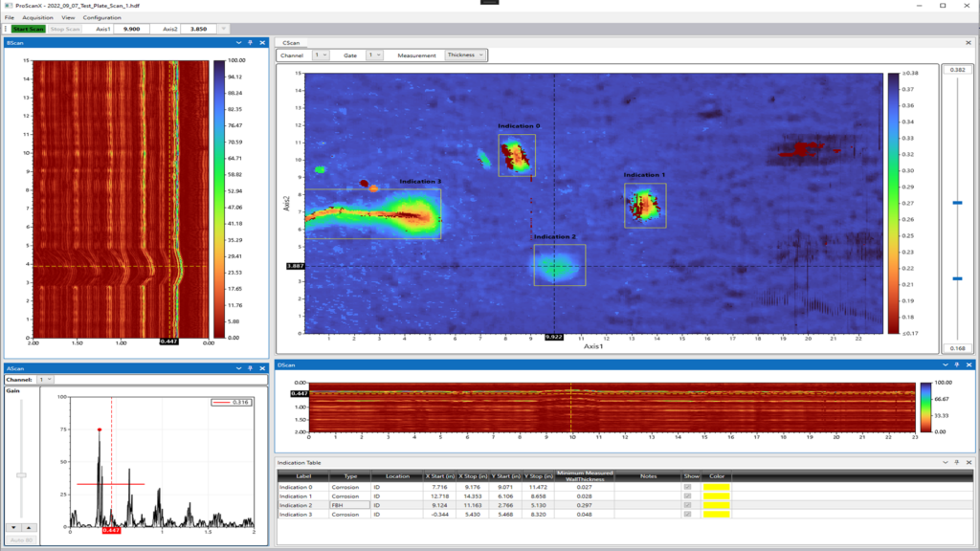Pin the BScan panel open

pos(251,42)
